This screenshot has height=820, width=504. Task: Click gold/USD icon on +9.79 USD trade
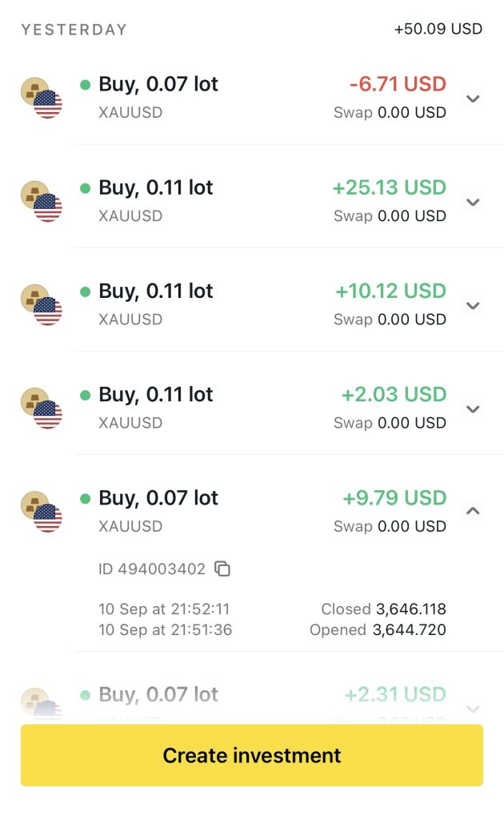click(41, 512)
